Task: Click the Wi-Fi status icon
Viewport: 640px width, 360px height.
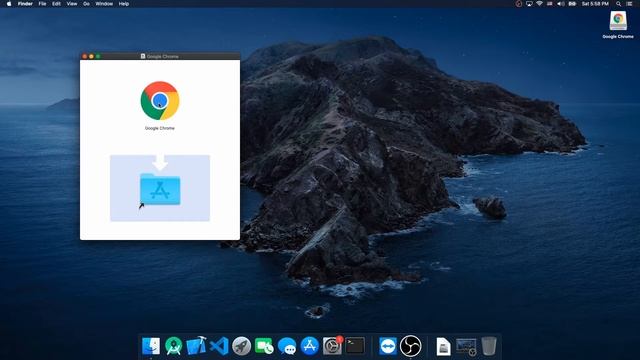Action: [539, 4]
